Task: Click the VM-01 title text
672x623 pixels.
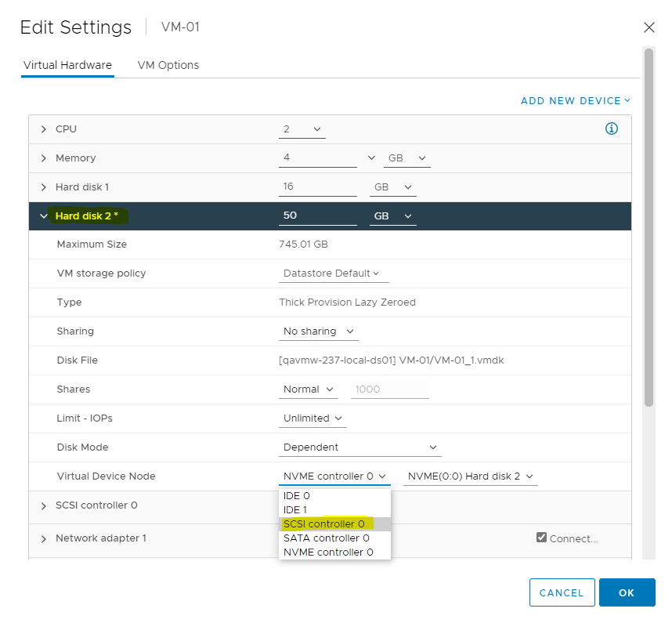Action: point(180,27)
